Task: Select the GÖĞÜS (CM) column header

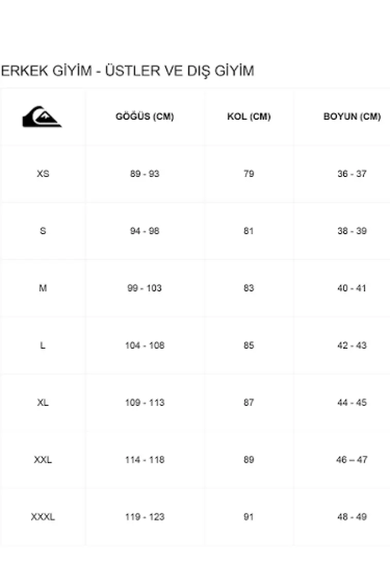Action: (x=145, y=117)
